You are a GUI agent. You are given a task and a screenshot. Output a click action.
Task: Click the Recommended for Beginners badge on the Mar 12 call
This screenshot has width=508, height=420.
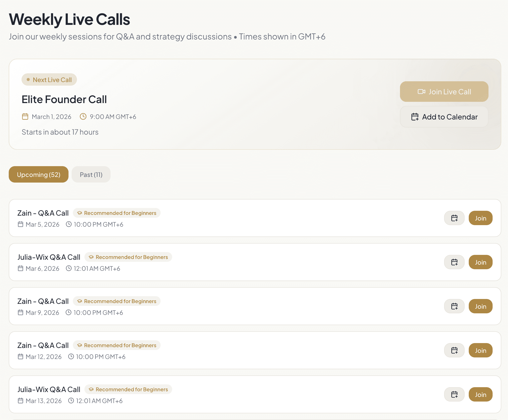[x=117, y=345]
